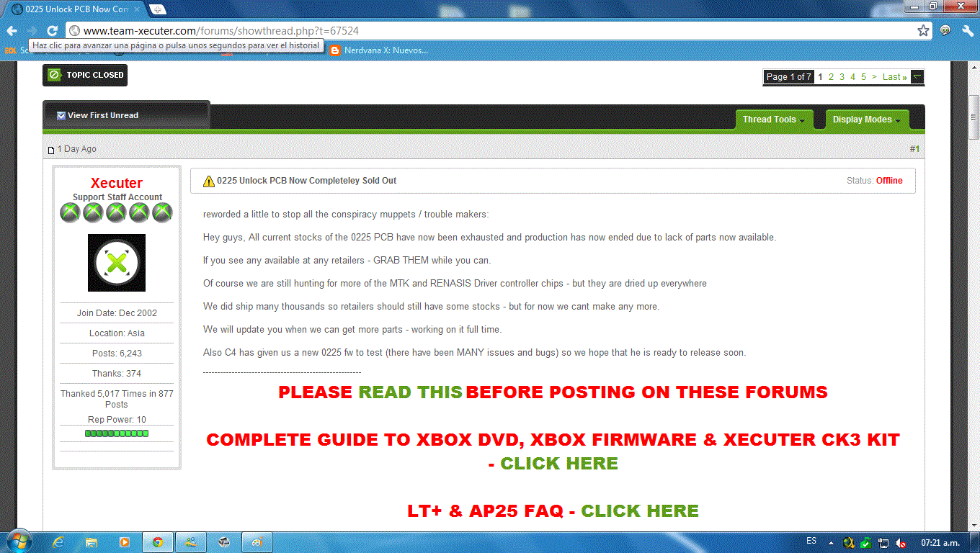Go to page 5 of the thread
The image size is (980, 553).
click(863, 77)
